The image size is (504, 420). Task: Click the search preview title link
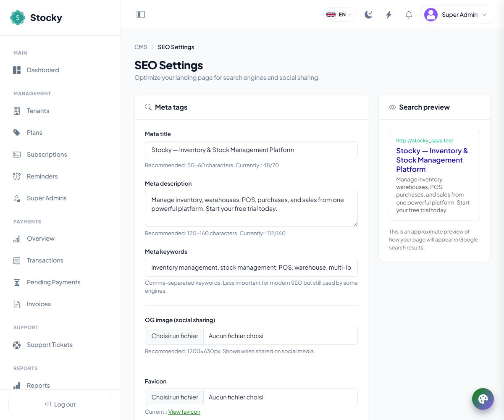[432, 160]
